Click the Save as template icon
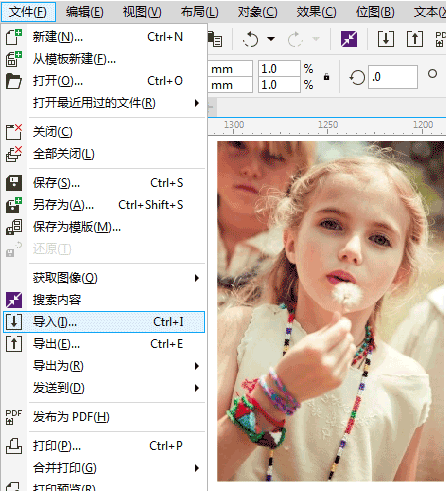The image size is (446, 491). pyautogui.click(x=14, y=227)
